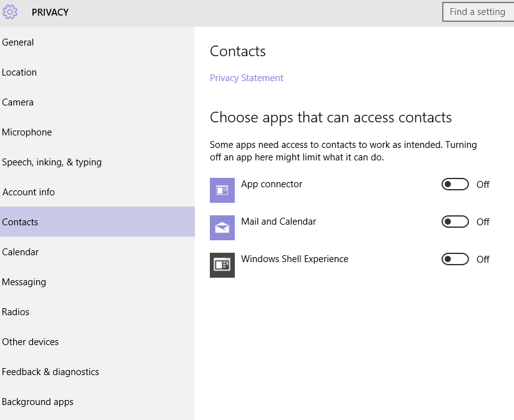Click the Windows Shell Experience app icon
The width and height of the screenshot is (514, 420).
click(222, 265)
